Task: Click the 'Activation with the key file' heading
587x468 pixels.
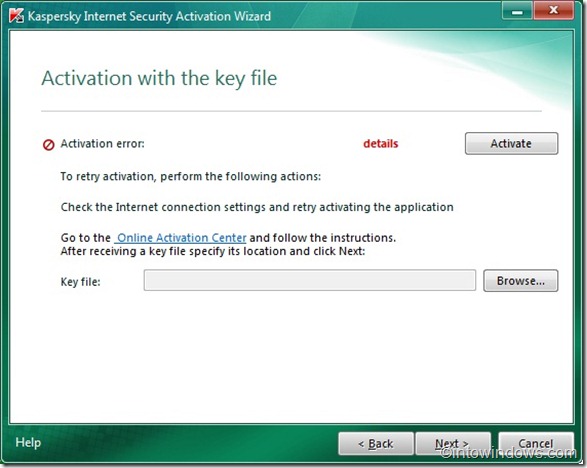Action: (x=159, y=79)
